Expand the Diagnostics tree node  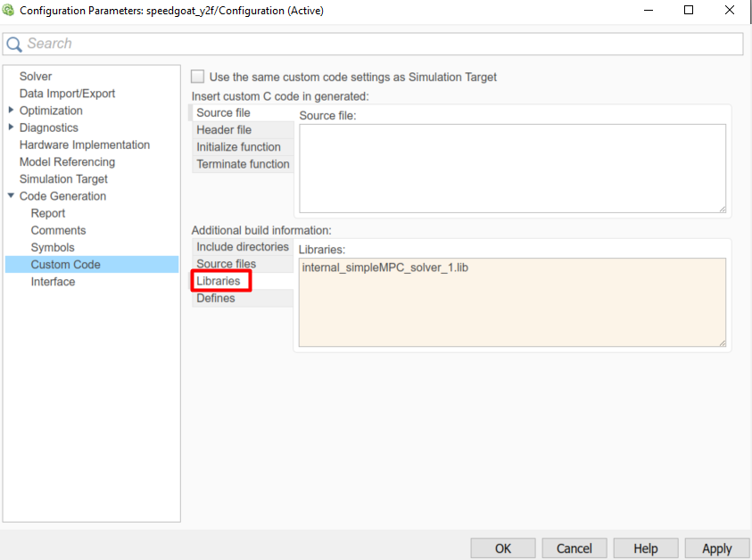(x=11, y=128)
